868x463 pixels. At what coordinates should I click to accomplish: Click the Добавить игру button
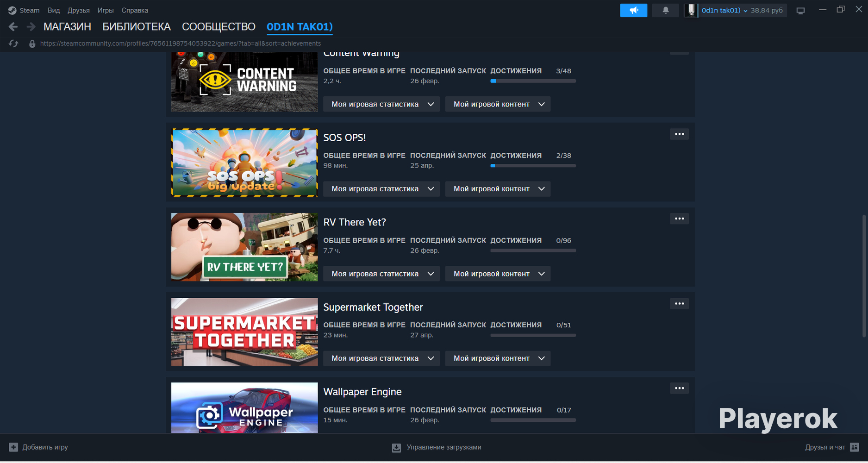point(39,447)
